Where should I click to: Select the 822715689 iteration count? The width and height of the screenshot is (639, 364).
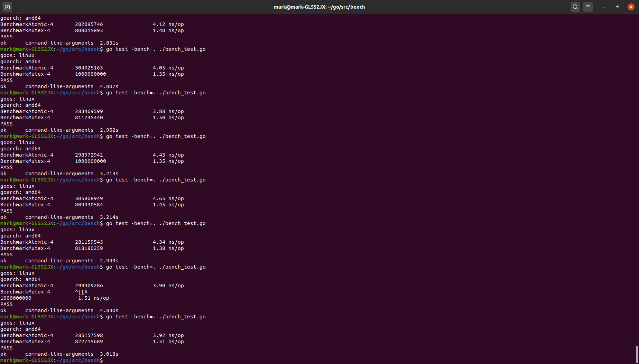[x=89, y=342]
